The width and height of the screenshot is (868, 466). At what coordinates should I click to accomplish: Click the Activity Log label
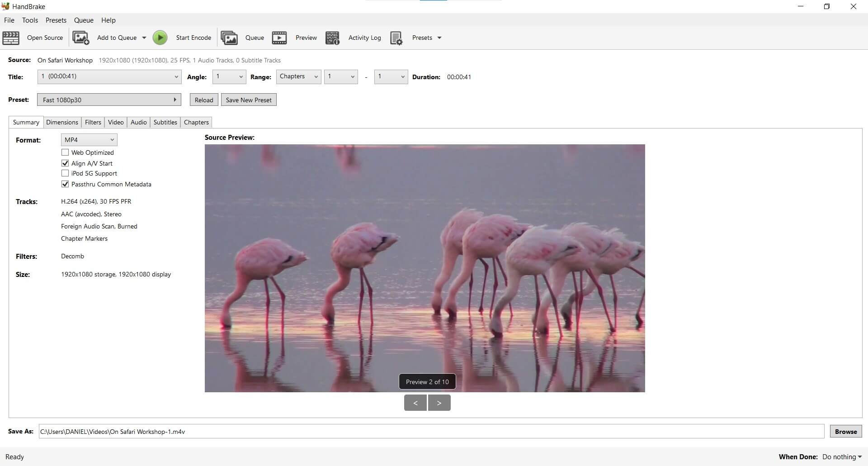coord(364,38)
